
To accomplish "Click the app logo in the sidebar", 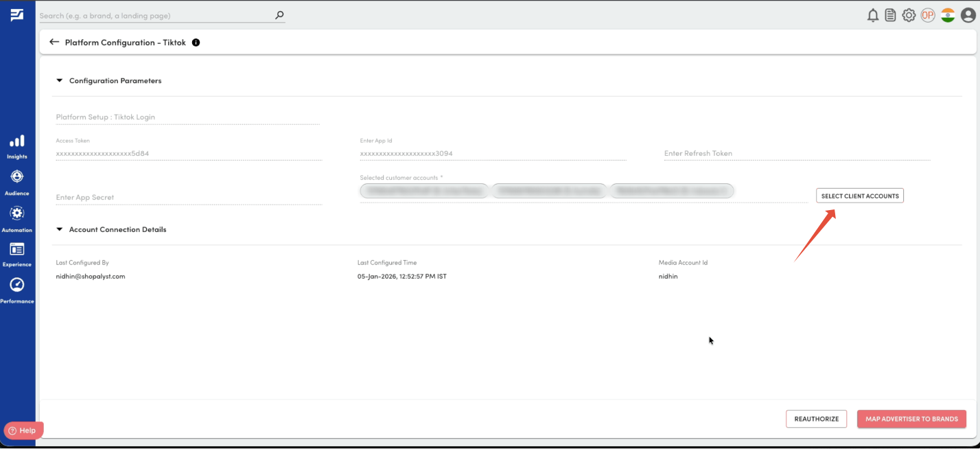I will pos(17,15).
